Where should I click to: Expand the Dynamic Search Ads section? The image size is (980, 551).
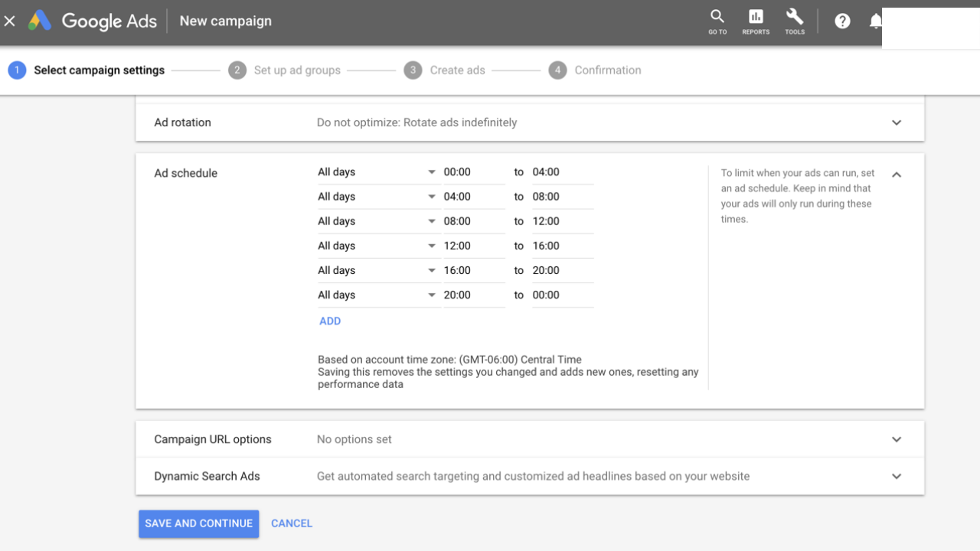(x=897, y=476)
